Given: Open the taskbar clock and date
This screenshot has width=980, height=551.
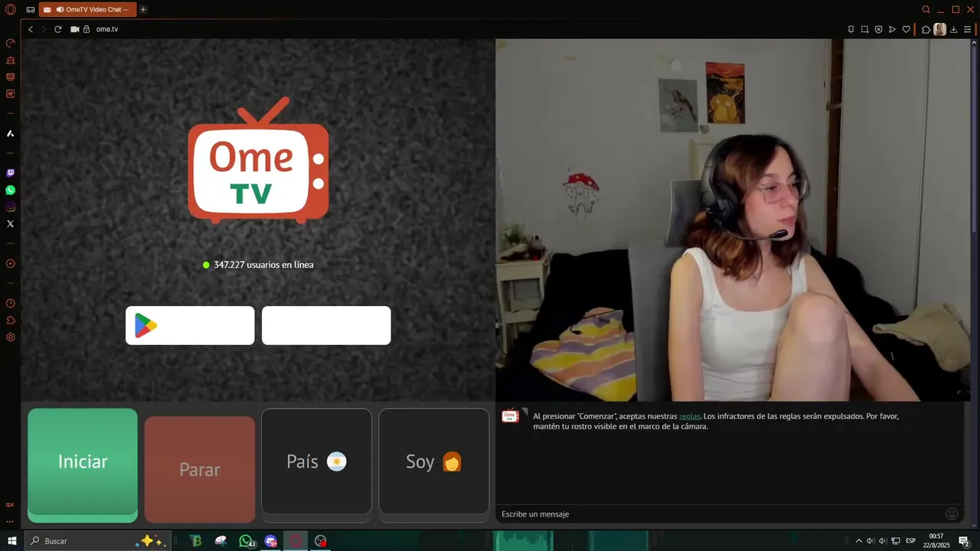Looking at the screenshot, I should click(x=936, y=540).
